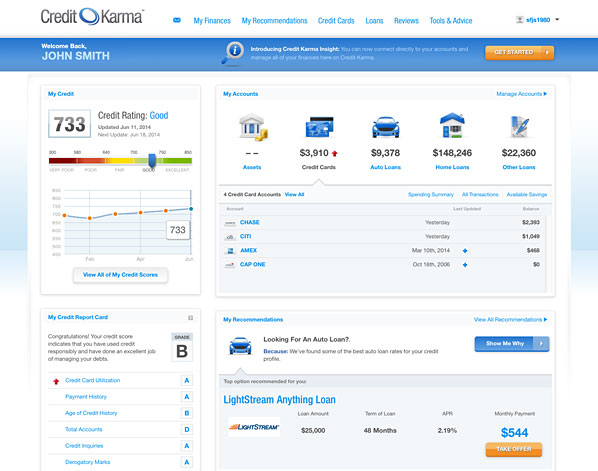The height and width of the screenshot is (471, 598).
Task: Open My Recommendations menu
Action: tap(274, 21)
